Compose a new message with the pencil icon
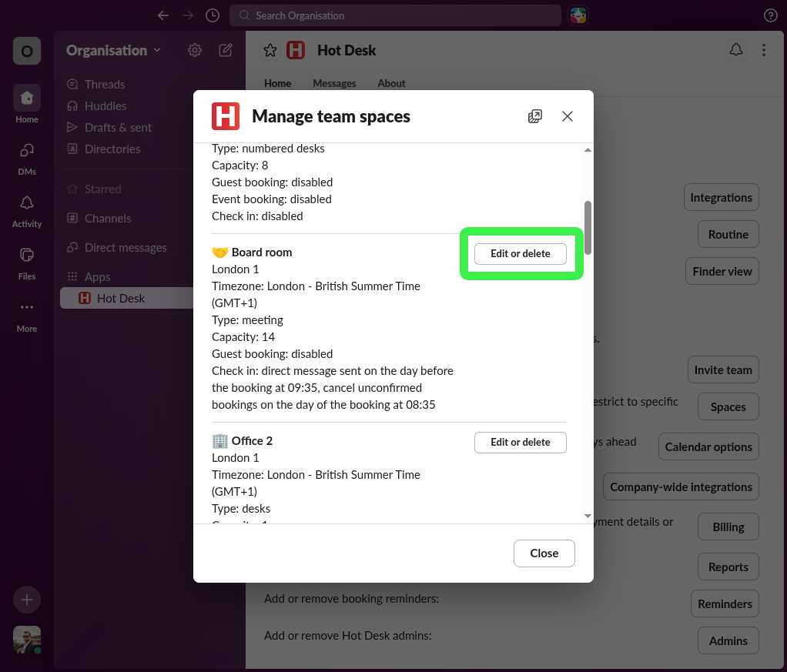 (x=225, y=49)
